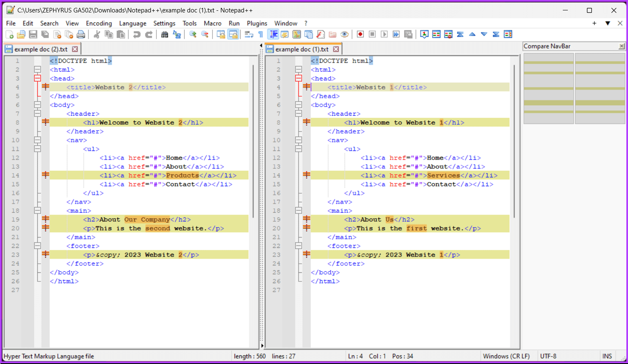
Task: Click the Find binoculars icon
Action: click(165, 34)
